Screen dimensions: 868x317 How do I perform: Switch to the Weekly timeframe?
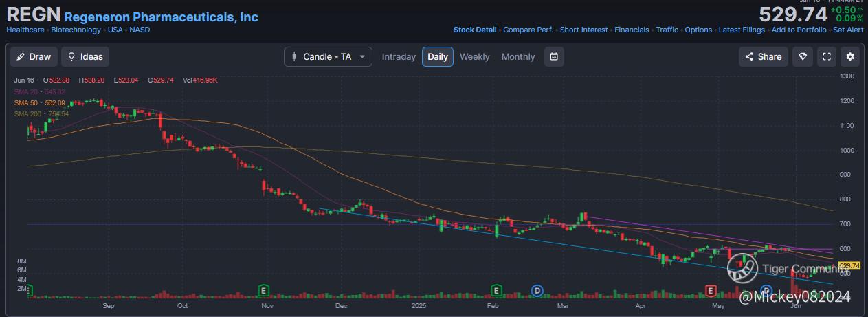[475, 56]
